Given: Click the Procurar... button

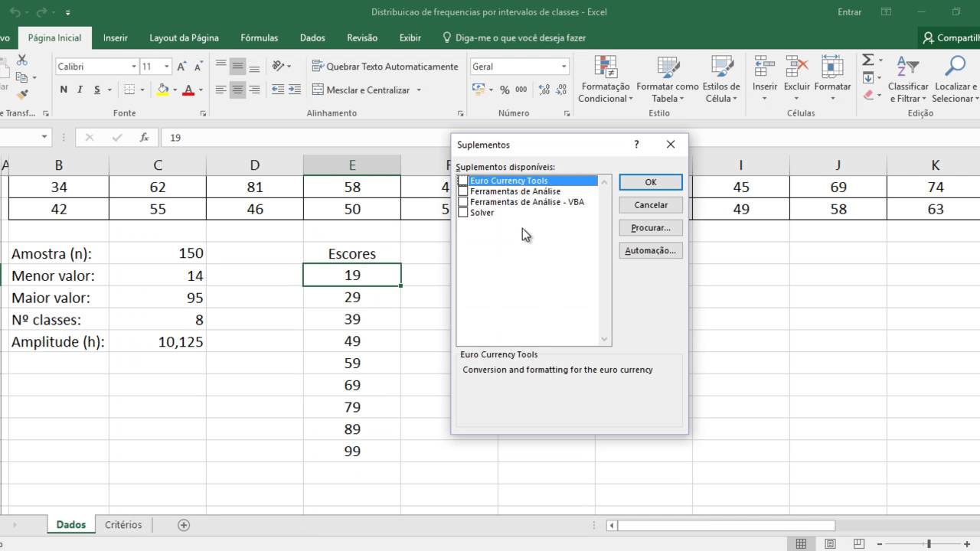Looking at the screenshot, I should click(x=651, y=228).
